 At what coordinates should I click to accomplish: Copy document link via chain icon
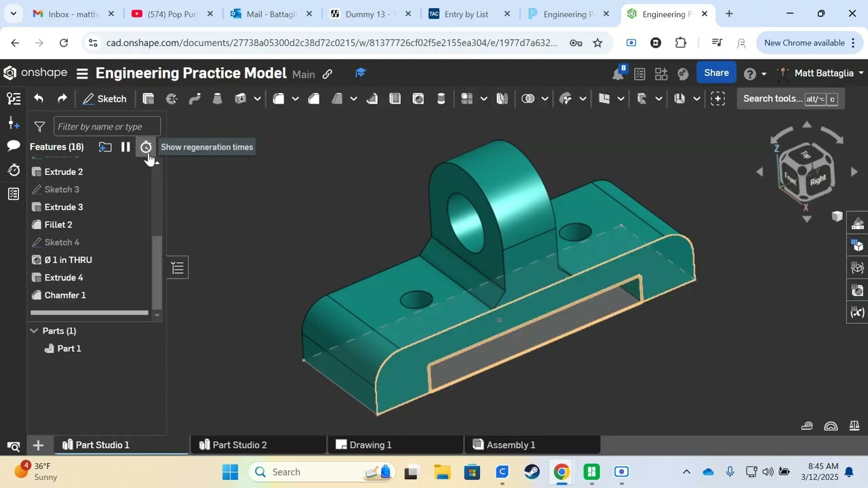coord(327,74)
